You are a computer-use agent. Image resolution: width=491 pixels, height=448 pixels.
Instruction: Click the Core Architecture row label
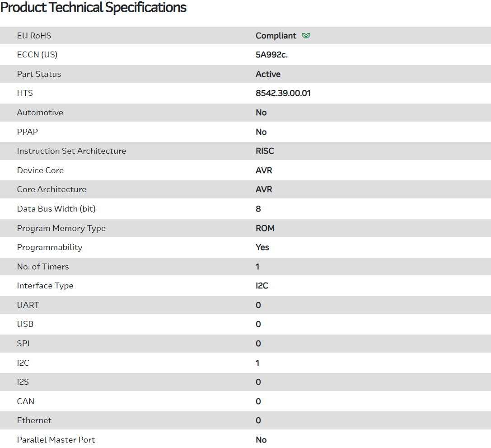click(x=51, y=189)
